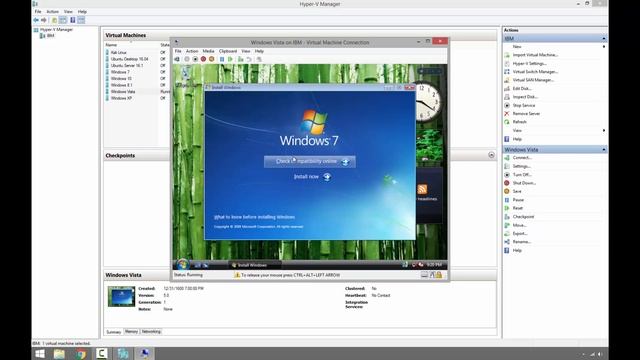The image size is (640, 360).
Task: Collapse the Windows Vista actions section
Action: tap(604, 150)
